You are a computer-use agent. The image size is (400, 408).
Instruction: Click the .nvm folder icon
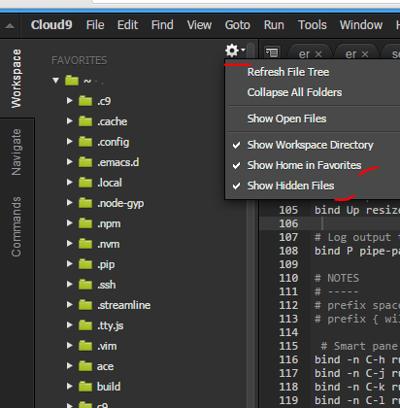coord(85,244)
